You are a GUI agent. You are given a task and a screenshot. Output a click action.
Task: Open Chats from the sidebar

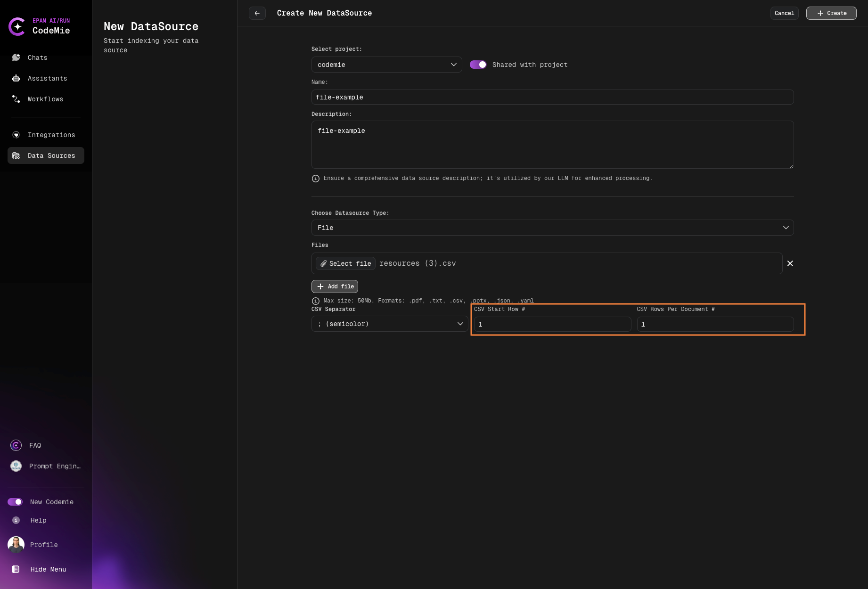37,57
